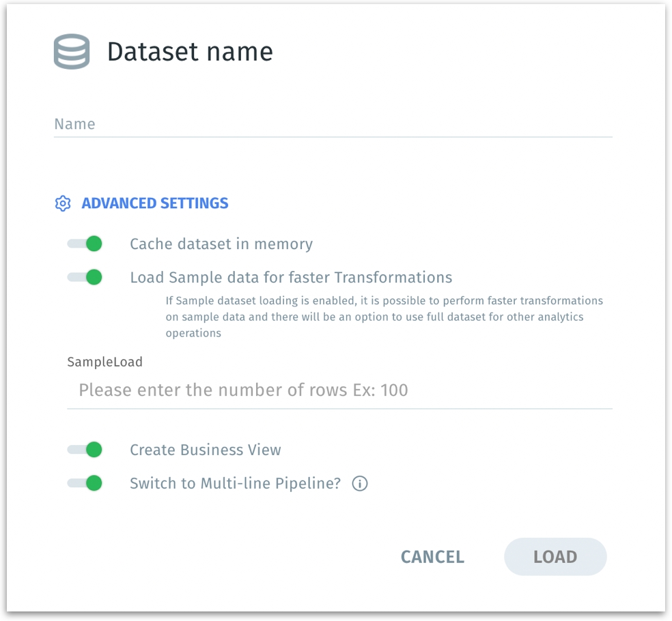
Task: Open the Multi-line Pipeline info icon
Action: point(360,484)
